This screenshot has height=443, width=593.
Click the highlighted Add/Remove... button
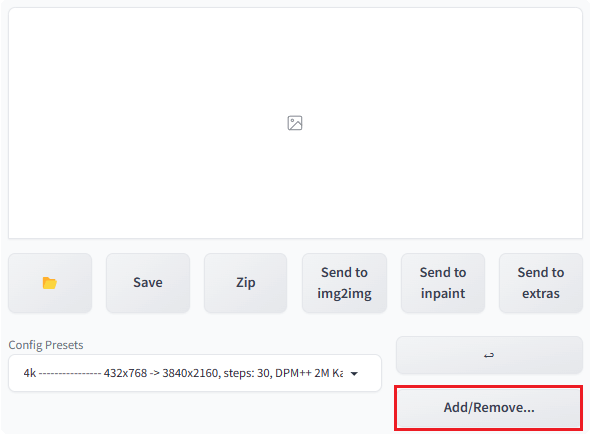[489, 408]
